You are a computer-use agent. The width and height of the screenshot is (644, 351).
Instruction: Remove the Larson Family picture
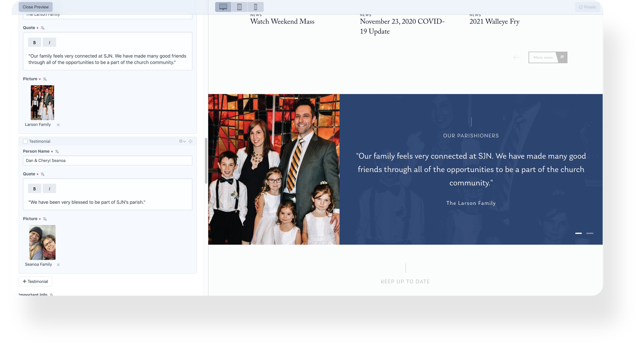[x=58, y=125]
